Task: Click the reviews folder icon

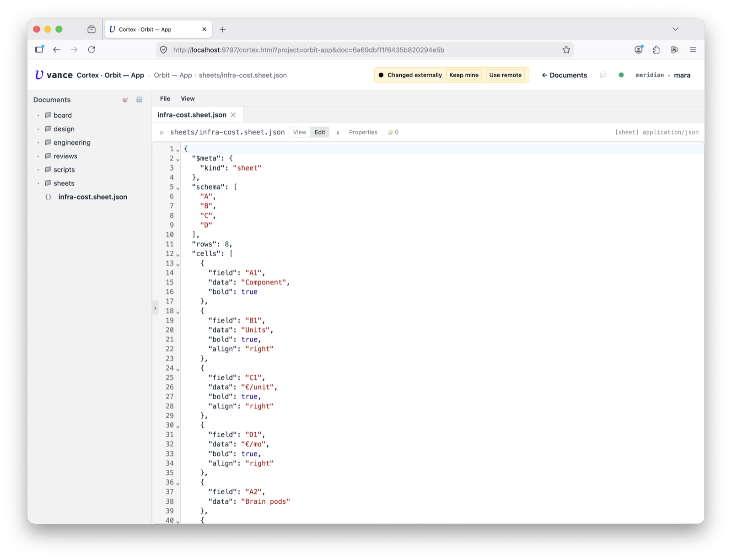Action: click(48, 156)
